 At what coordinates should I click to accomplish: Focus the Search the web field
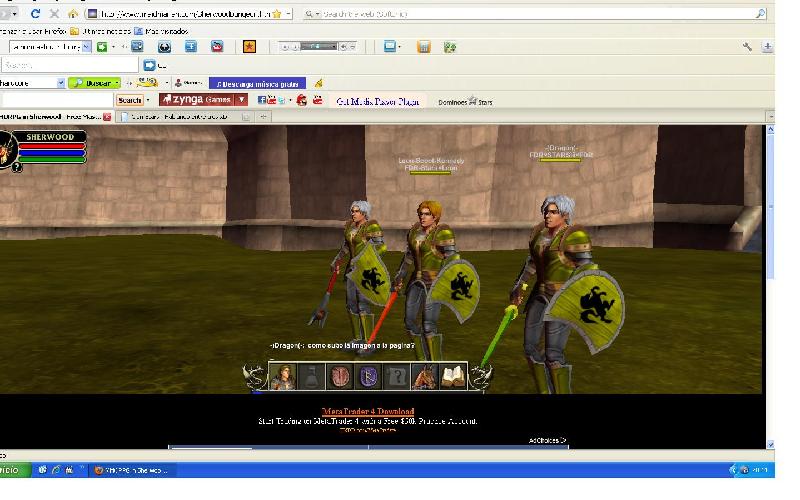536,14
